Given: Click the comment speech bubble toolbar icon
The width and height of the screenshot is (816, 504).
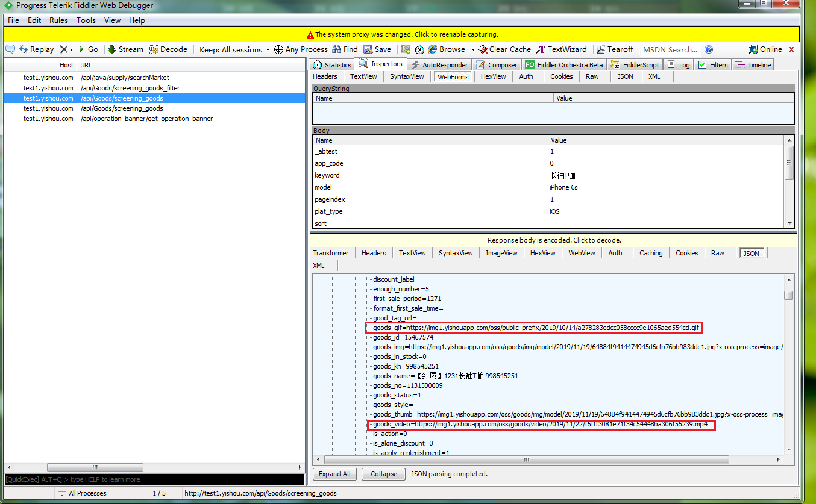Looking at the screenshot, I should 10,49.
